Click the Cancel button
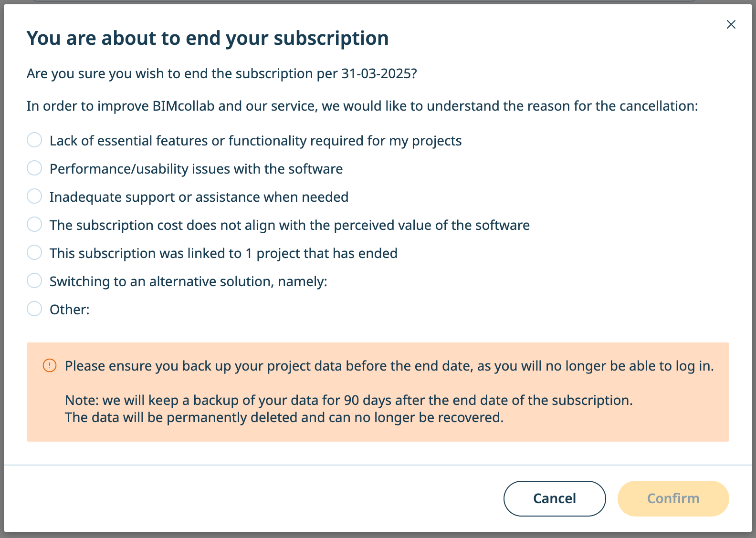 pos(555,498)
